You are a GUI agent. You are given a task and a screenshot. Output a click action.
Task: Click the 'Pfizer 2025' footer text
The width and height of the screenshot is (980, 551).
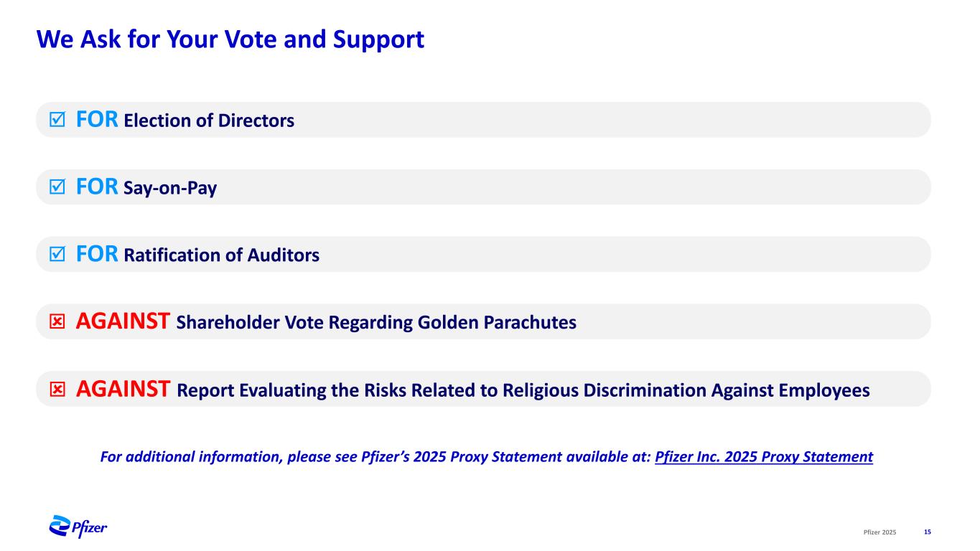[880, 532]
